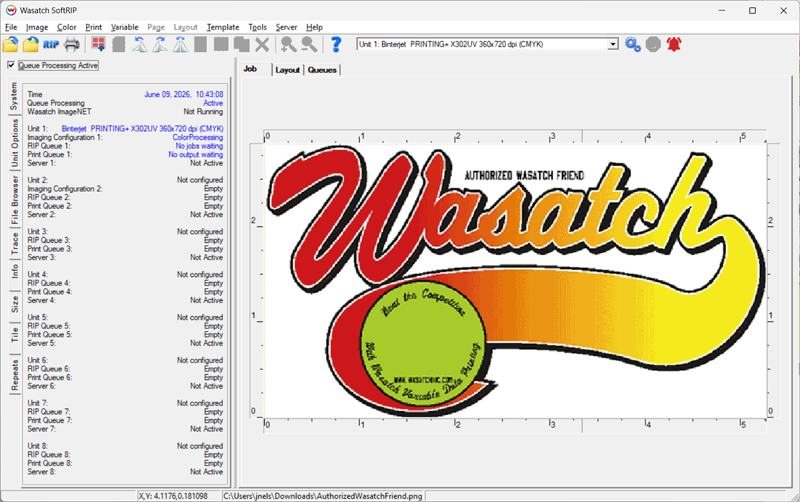Open the Image menu
800x502 pixels.
click(37, 27)
